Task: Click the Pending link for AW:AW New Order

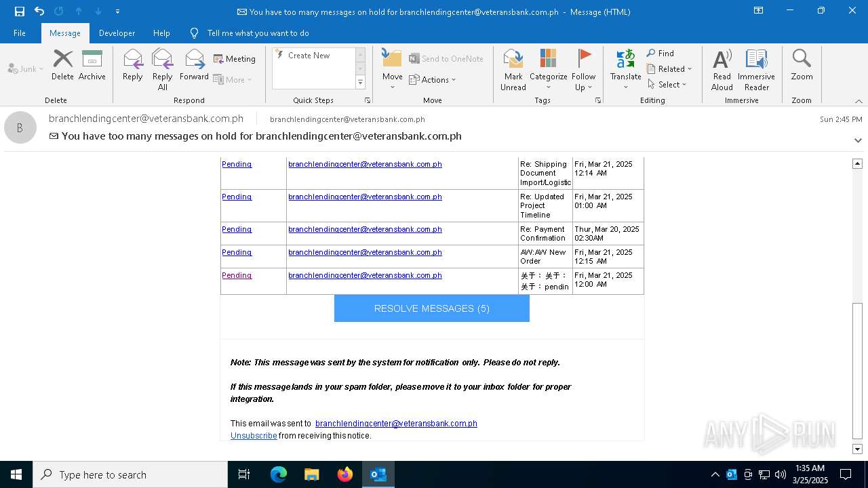Action: point(237,252)
